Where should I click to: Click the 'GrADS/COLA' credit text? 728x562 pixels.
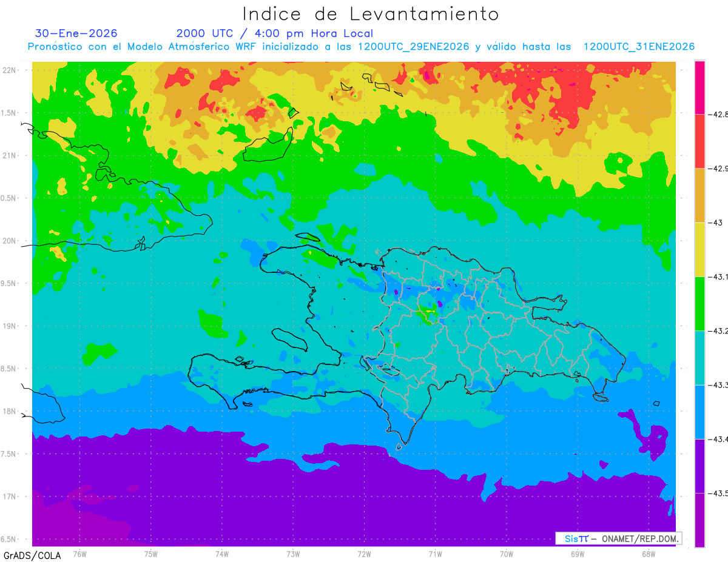[x=31, y=555]
